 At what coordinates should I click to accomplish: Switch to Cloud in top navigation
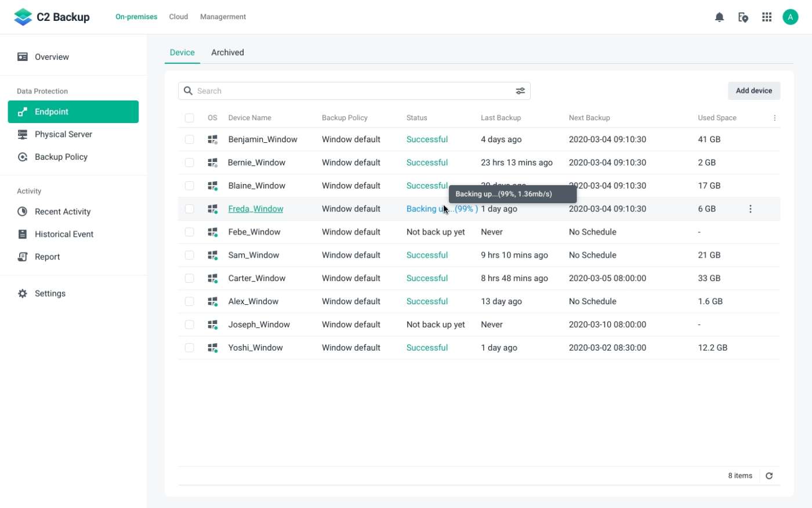coord(178,17)
